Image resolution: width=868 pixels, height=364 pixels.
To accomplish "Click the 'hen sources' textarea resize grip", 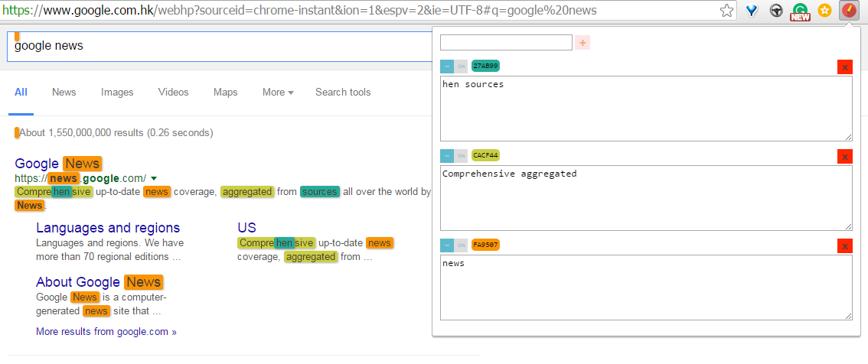I will click(x=849, y=137).
